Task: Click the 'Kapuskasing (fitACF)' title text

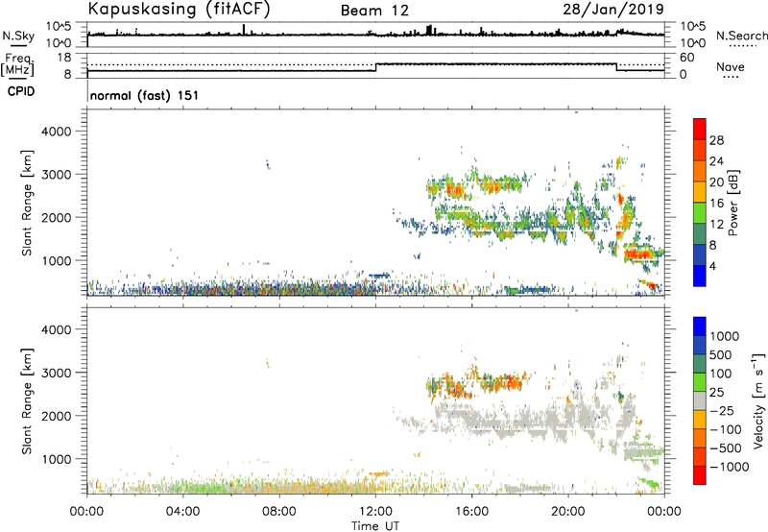Action: pos(179,10)
